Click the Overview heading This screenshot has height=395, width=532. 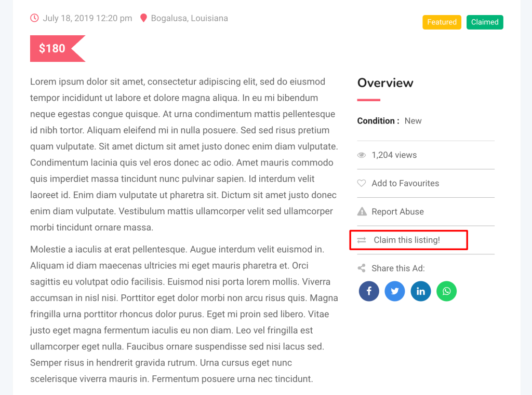click(385, 83)
